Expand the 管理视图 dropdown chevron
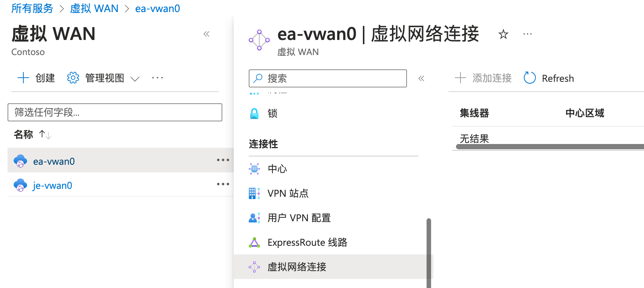644x288 pixels. click(x=135, y=78)
